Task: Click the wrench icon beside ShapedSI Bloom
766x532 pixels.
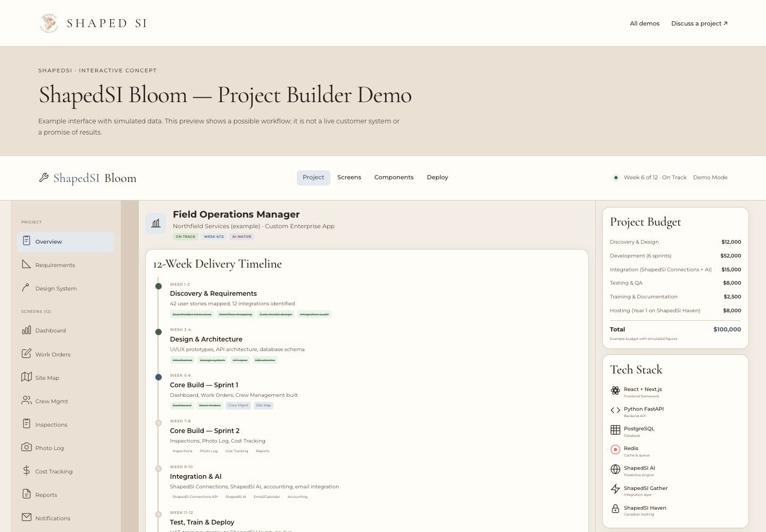Action: (x=44, y=178)
